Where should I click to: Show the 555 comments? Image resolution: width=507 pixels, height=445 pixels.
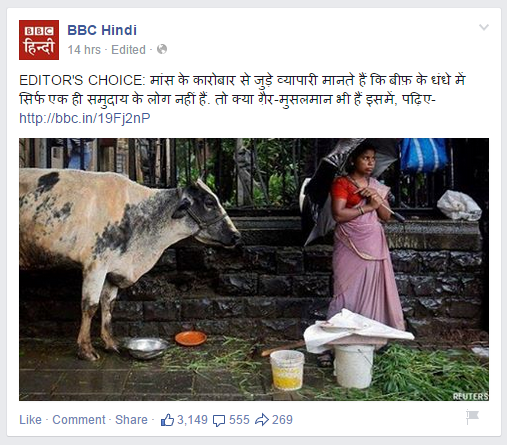point(239,420)
